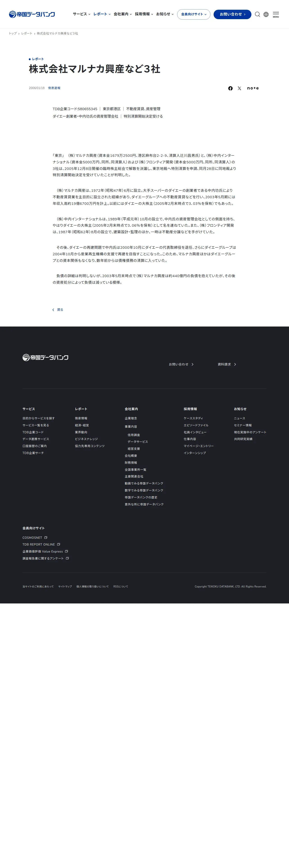Click external-link icon beside 調査報告書に関するアンケート
Image resolution: width=289 pixels, height=868 pixels.
pyautogui.click(x=67, y=558)
